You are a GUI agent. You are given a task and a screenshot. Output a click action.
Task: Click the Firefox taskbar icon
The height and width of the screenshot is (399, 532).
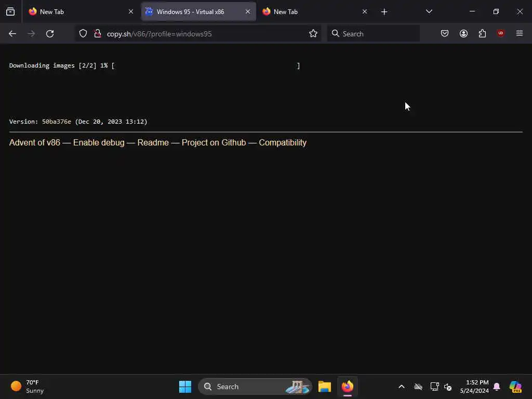(x=348, y=387)
